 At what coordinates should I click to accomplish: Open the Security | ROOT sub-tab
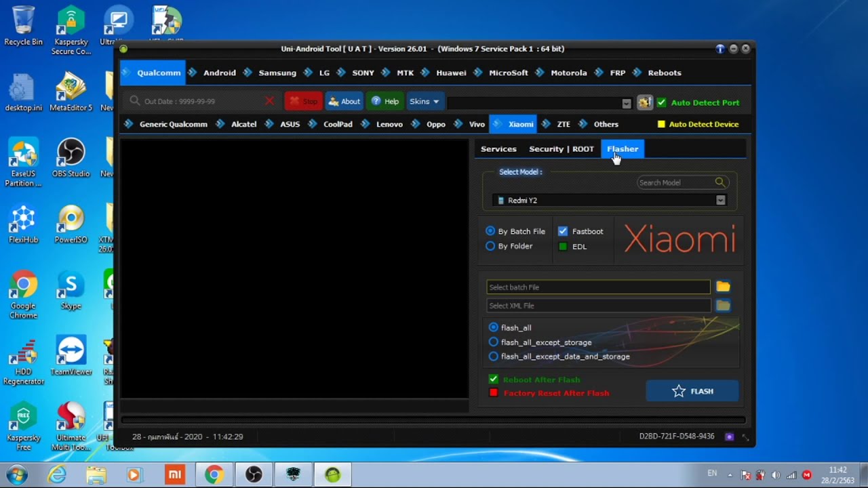tap(561, 149)
